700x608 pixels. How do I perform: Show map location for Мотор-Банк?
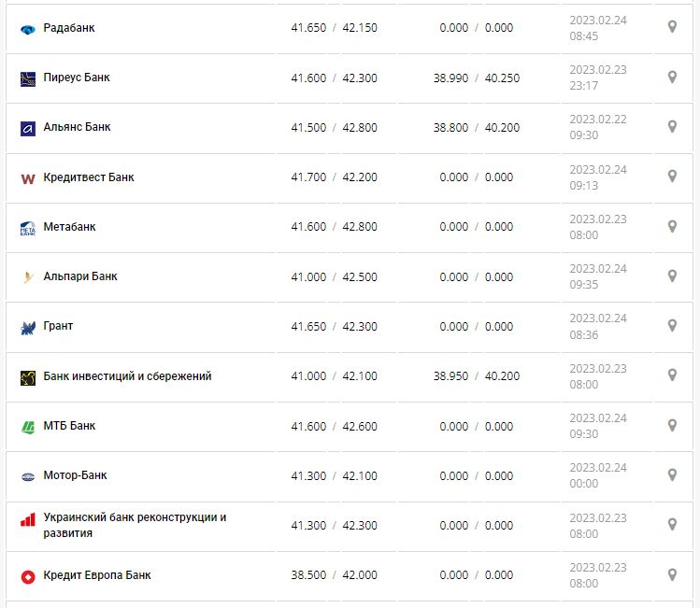point(671,474)
